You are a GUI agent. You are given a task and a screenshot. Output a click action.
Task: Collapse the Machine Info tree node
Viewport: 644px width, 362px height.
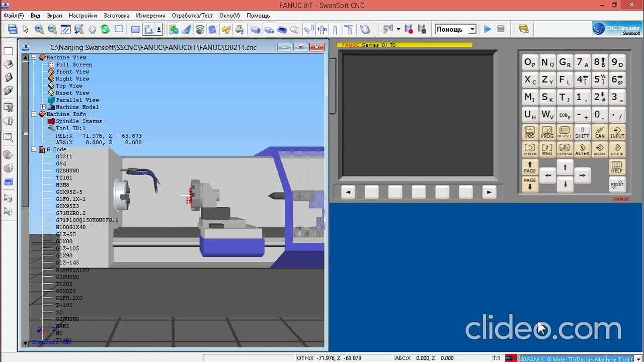click(34, 114)
